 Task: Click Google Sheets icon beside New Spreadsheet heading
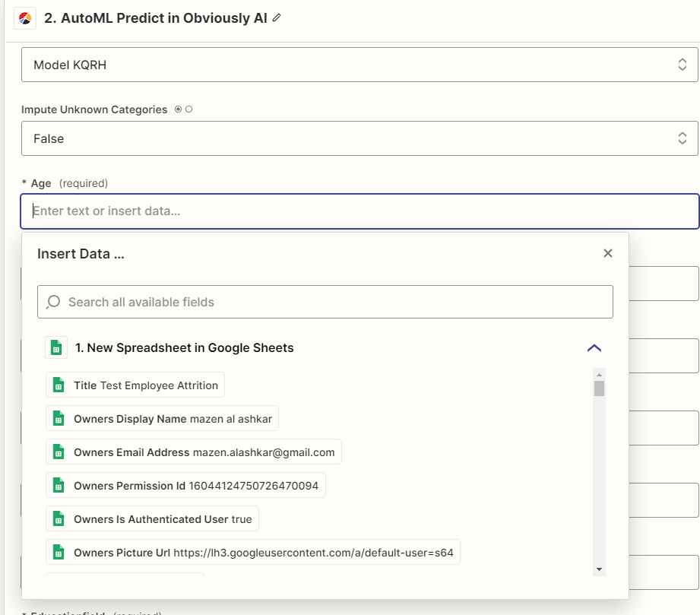[x=56, y=347]
